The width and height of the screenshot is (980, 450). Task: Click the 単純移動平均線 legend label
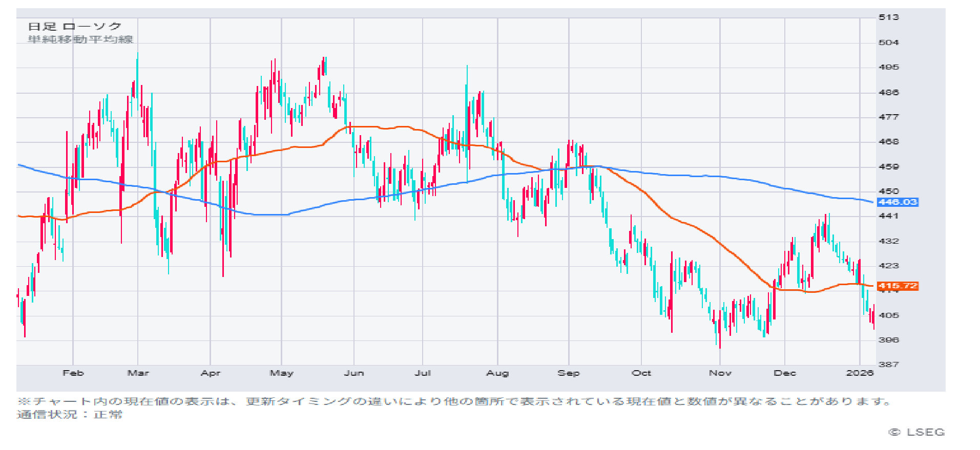[x=80, y=39]
